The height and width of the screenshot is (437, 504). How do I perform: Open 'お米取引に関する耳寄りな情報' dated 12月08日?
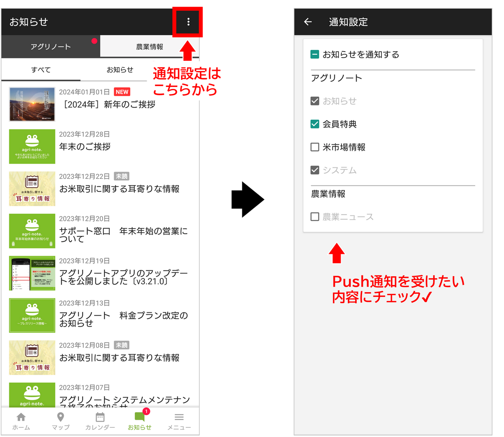pyautogui.click(x=119, y=358)
